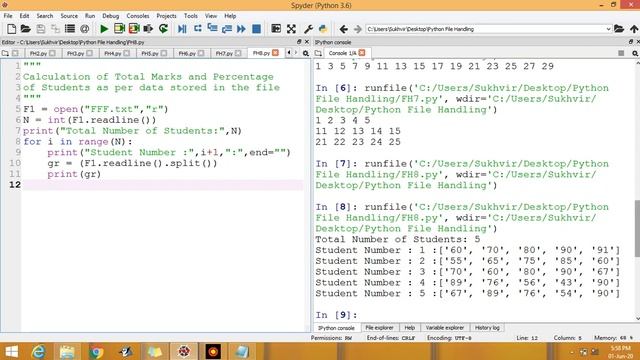Click the console vertical scrollbar
The width and height of the screenshot is (640, 360).
637,229
